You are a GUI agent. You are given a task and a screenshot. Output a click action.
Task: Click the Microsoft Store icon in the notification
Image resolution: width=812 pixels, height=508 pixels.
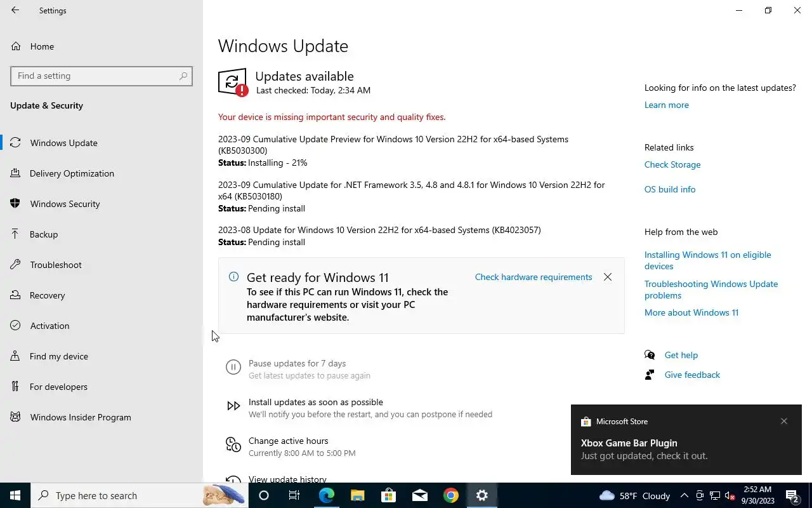586,422
